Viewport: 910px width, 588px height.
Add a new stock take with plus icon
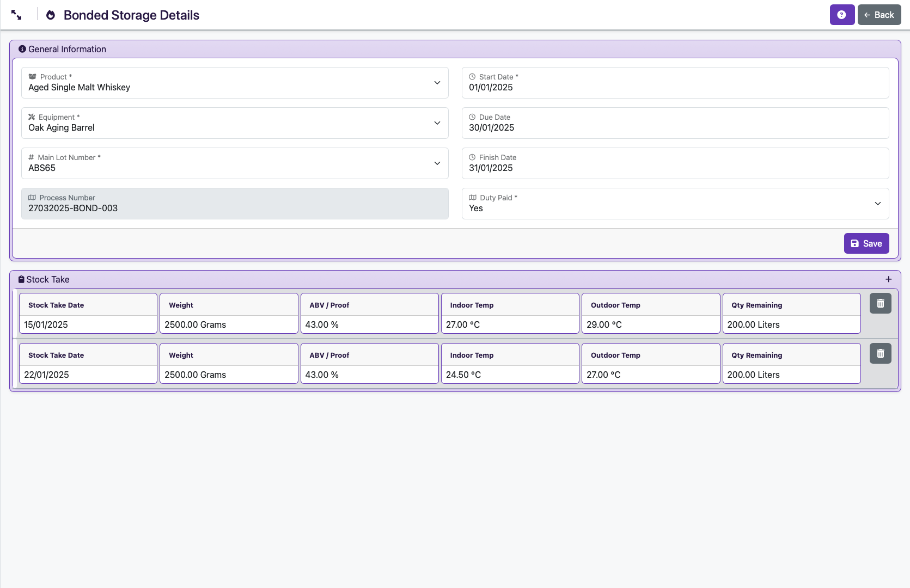(x=888, y=280)
